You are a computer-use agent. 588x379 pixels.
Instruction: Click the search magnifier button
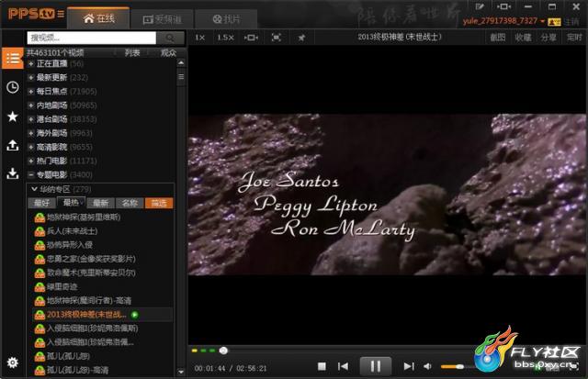pyautogui.click(x=170, y=38)
